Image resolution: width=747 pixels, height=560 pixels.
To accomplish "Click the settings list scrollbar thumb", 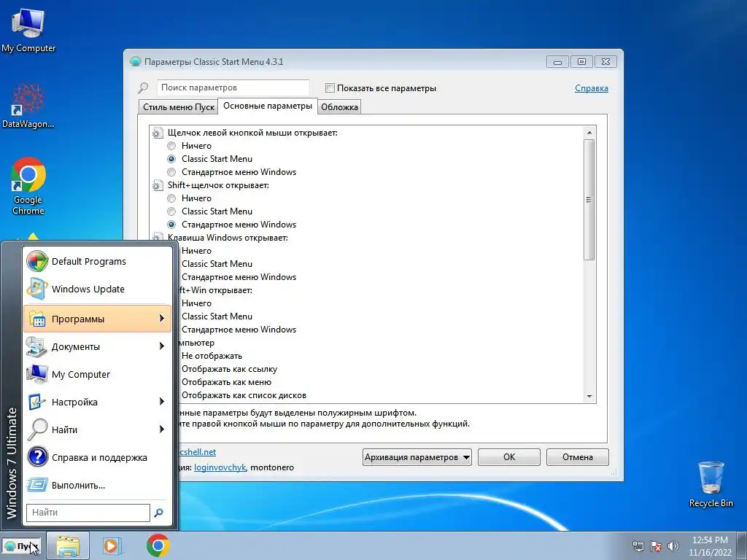I will coord(589,200).
